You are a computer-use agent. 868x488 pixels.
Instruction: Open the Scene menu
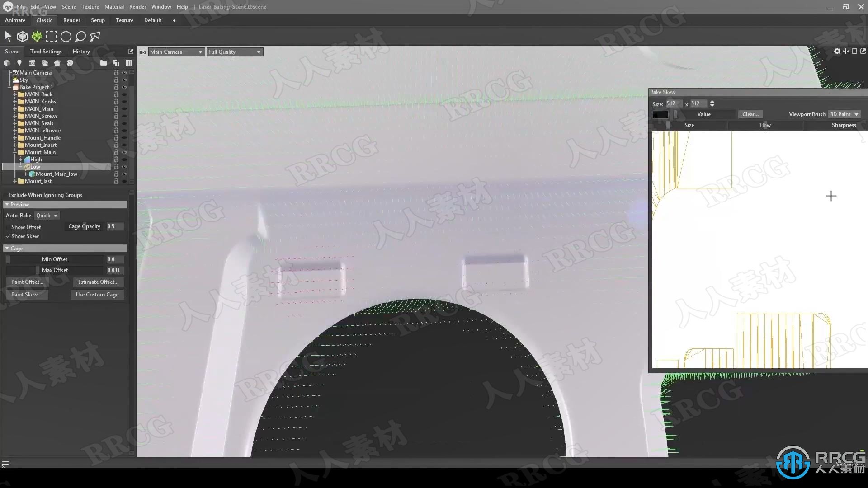tap(69, 7)
